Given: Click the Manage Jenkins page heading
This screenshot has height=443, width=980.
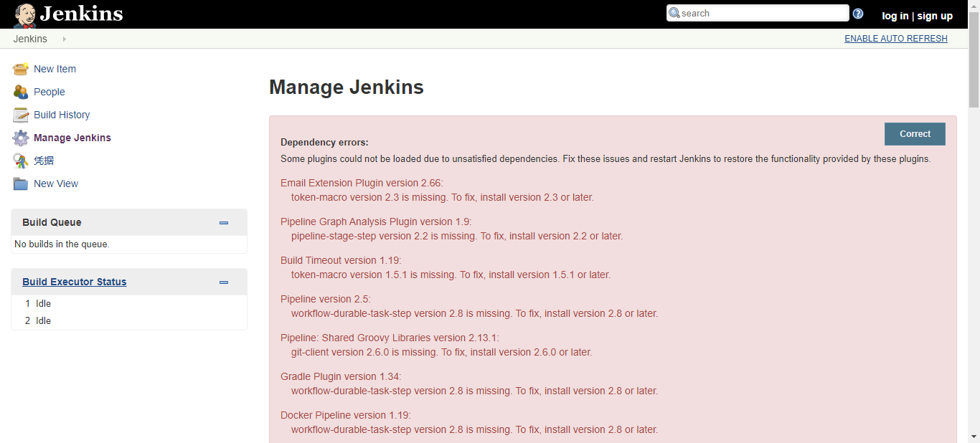Looking at the screenshot, I should point(347,87).
